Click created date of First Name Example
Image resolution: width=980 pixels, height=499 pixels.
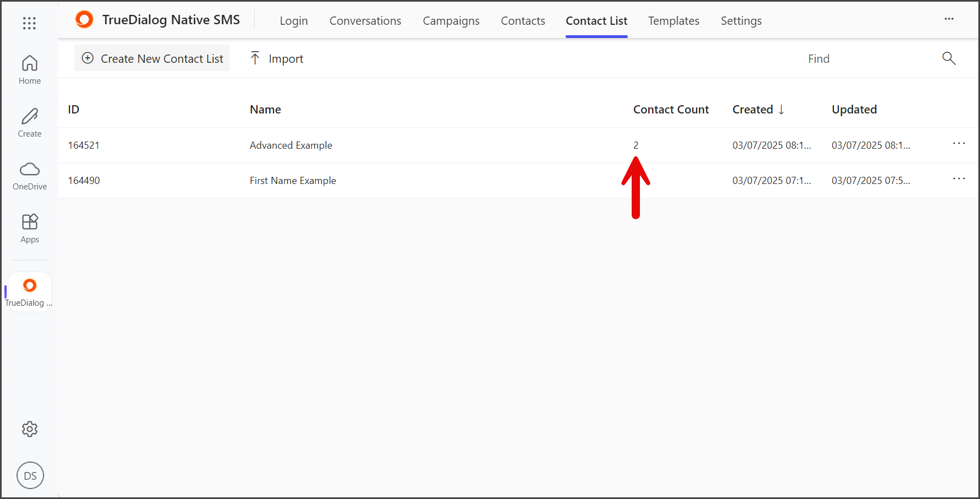(x=772, y=181)
